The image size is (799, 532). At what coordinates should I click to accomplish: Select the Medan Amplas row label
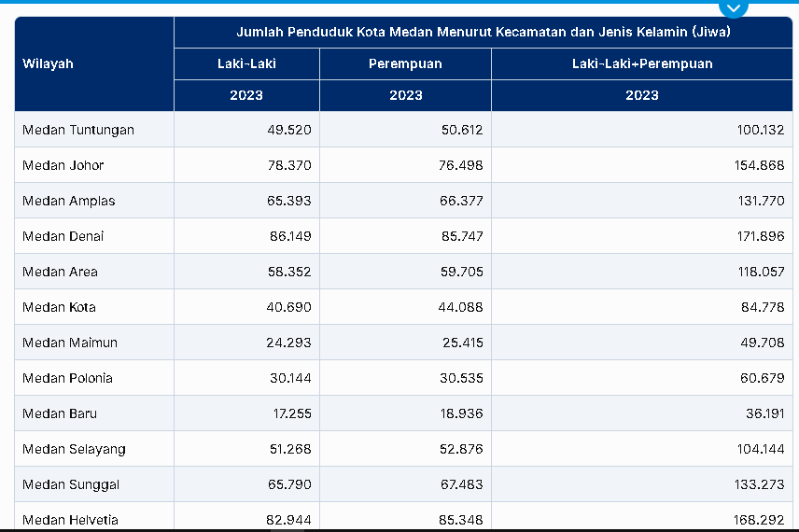tap(69, 201)
